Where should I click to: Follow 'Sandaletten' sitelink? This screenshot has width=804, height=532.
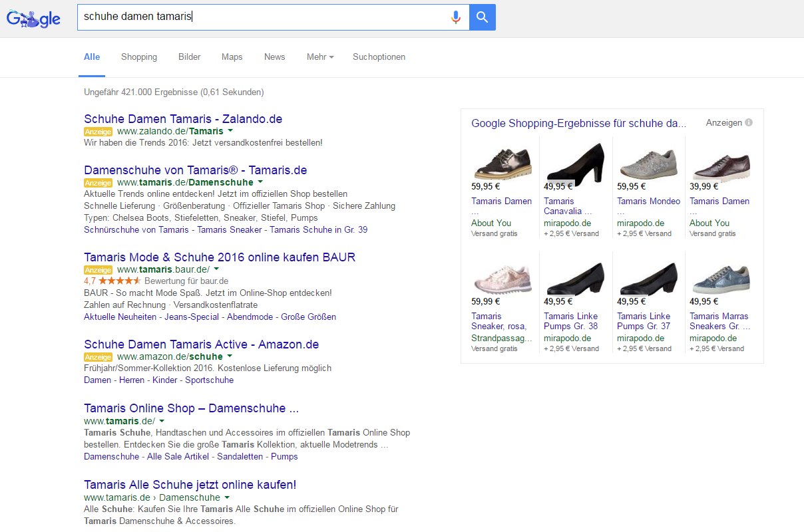[240, 457]
